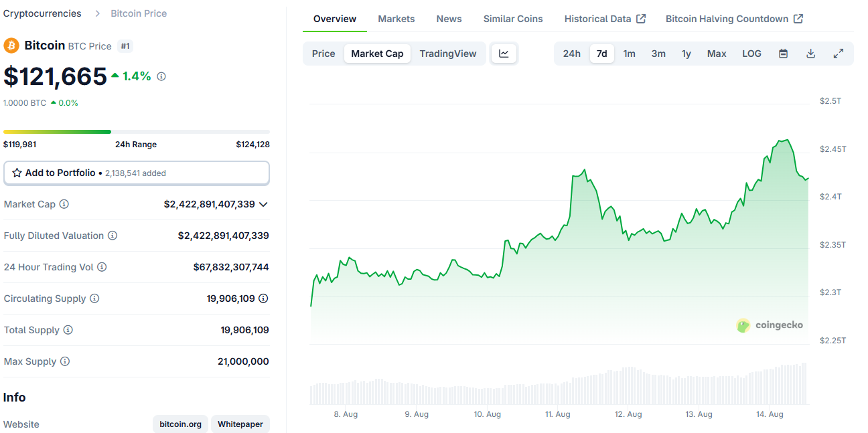868x433 pixels.
Task: Click the Max Supply info icon
Action: [65, 361]
